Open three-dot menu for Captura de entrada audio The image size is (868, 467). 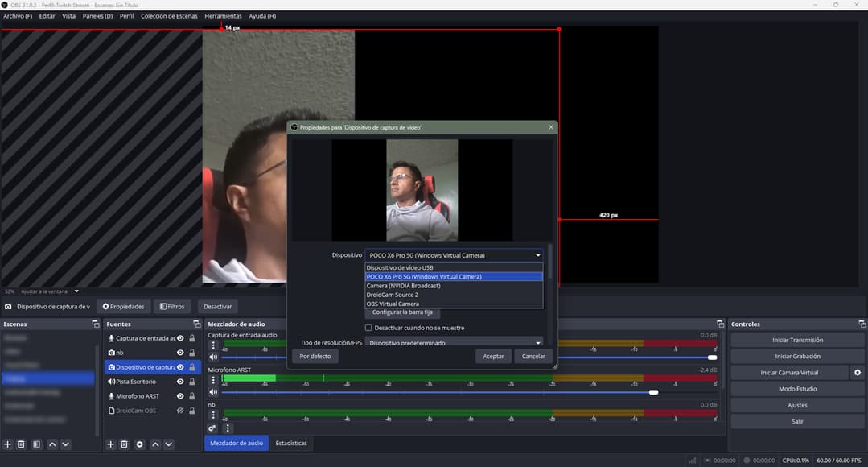[213, 345]
